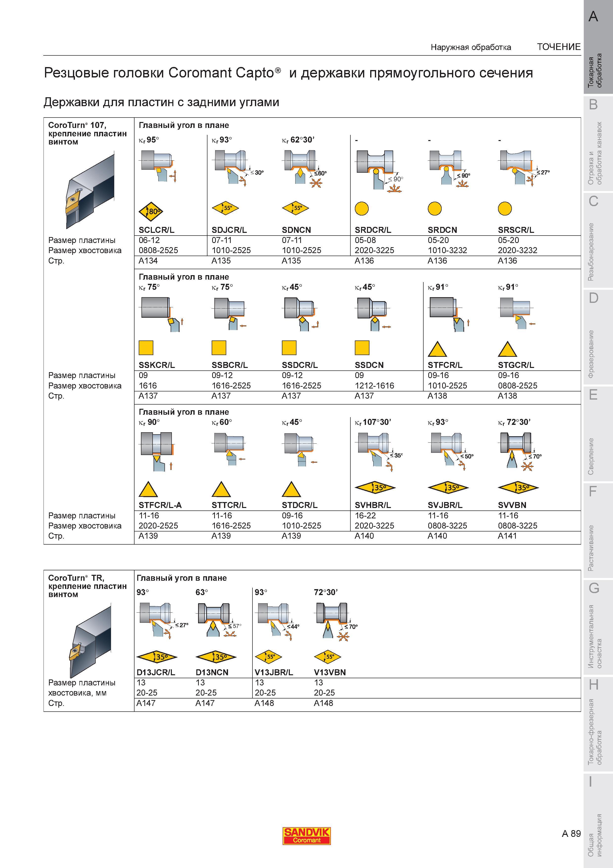Select section tab I Общая информация
The height and width of the screenshot is (868, 613).
tap(598, 821)
